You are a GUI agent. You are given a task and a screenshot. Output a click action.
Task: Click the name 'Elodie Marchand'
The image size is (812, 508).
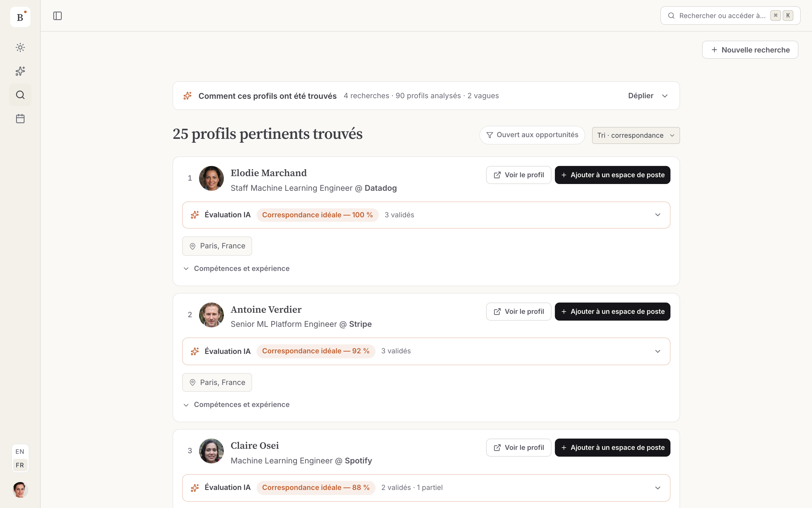point(268,173)
